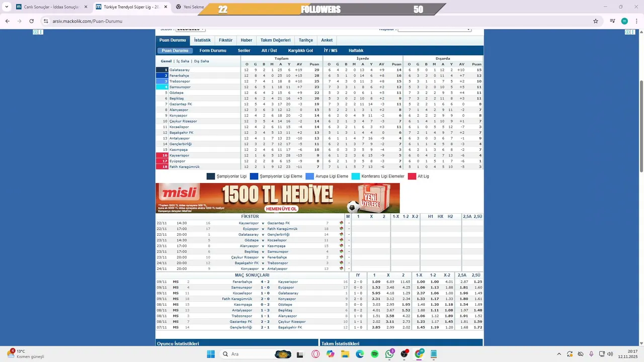644x362 pixels.
Task: Click Alt Lig red legend box
Action: tap(412, 176)
